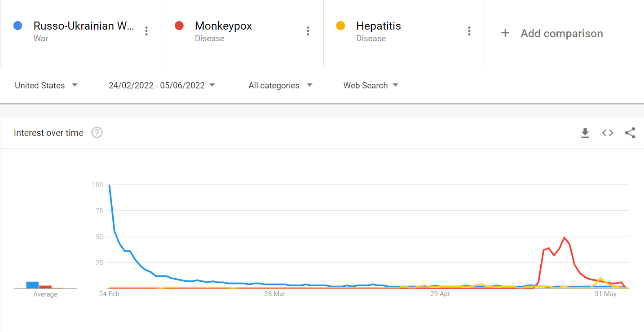Click the Average bar chart
The height and width of the screenshot is (332, 644).
coord(45,285)
